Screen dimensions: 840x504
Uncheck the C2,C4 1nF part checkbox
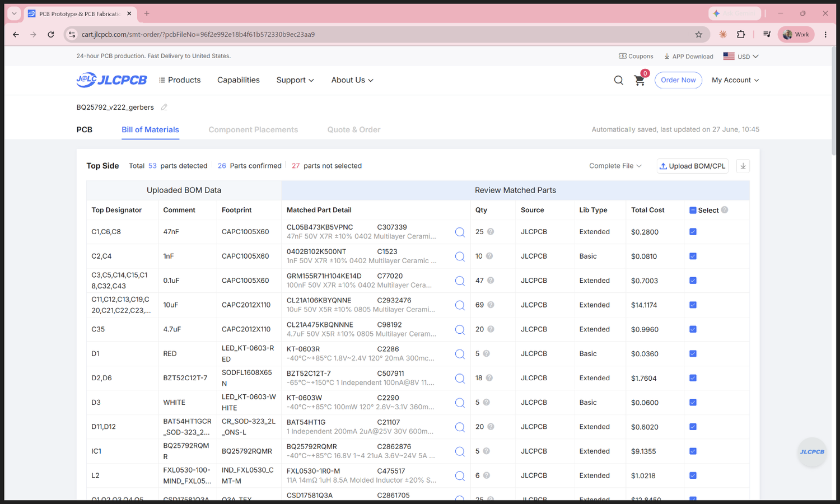(x=693, y=256)
